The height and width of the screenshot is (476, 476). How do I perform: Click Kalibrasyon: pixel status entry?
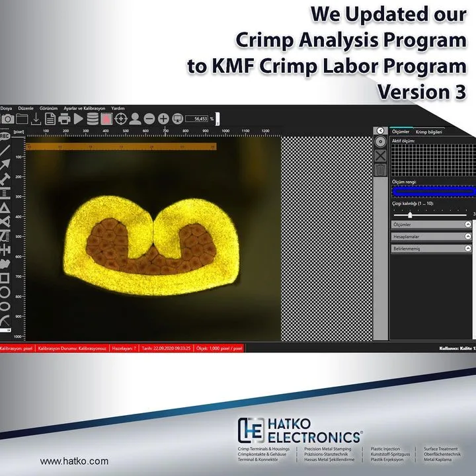pos(17,348)
